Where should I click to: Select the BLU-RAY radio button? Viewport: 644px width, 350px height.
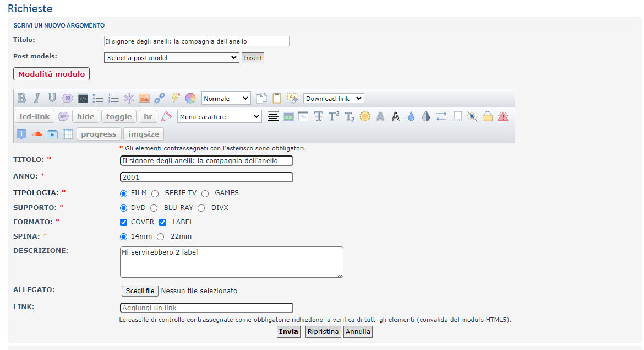pyautogui.click(x=154, y=208)
